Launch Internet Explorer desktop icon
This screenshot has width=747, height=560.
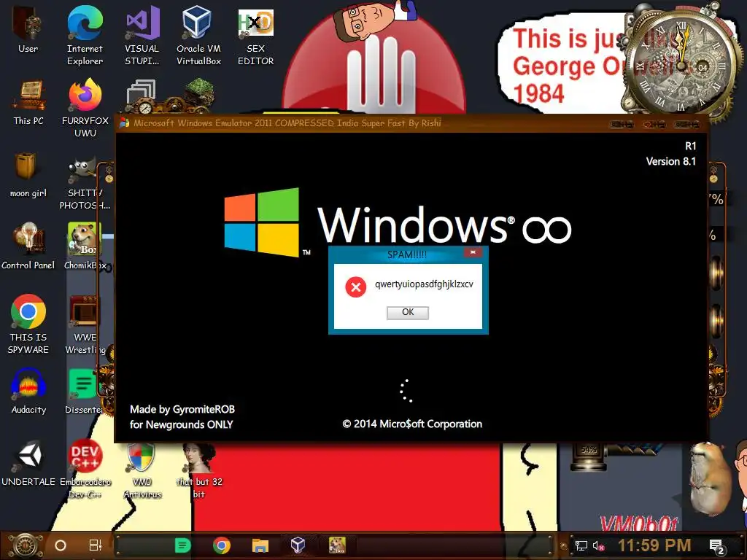[x=85, y=35]
